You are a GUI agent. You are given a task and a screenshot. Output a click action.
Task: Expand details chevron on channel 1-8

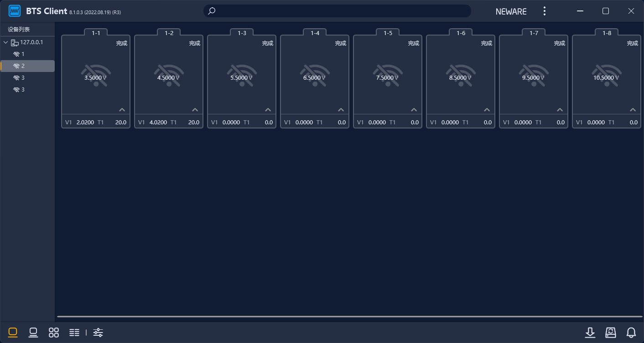(x=633, y=110)
